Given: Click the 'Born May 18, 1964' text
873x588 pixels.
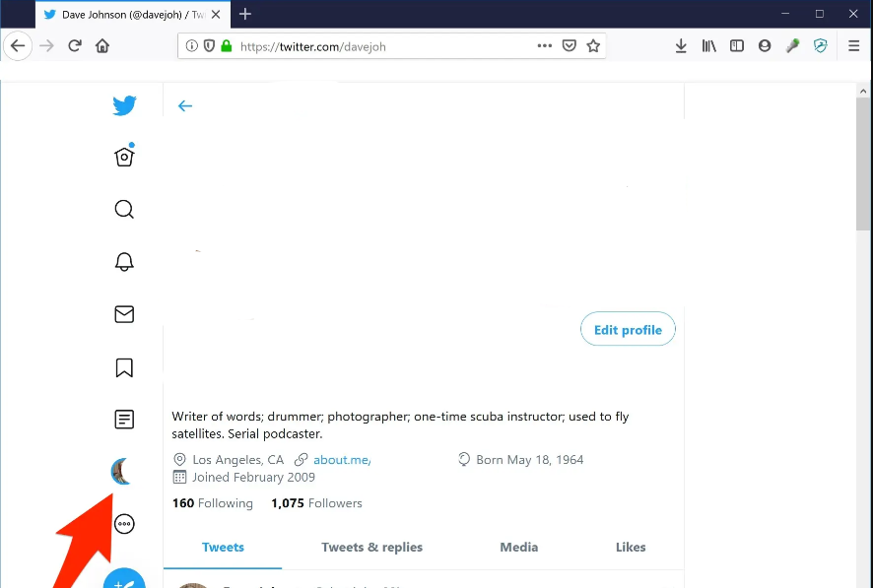Looking at the screenshot, I should click(x=529, y=460).
